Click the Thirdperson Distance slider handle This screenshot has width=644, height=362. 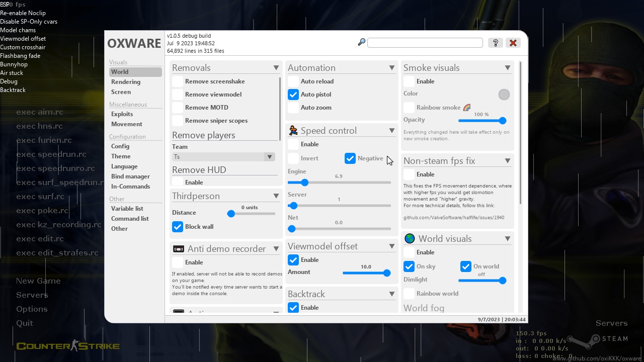click(231, 214)
